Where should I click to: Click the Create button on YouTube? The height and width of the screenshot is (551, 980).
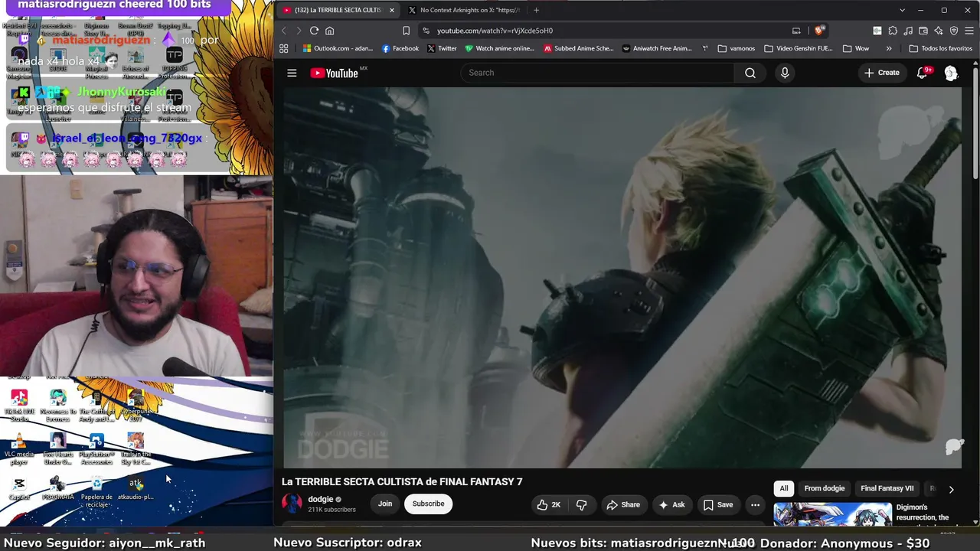(882, 73)
